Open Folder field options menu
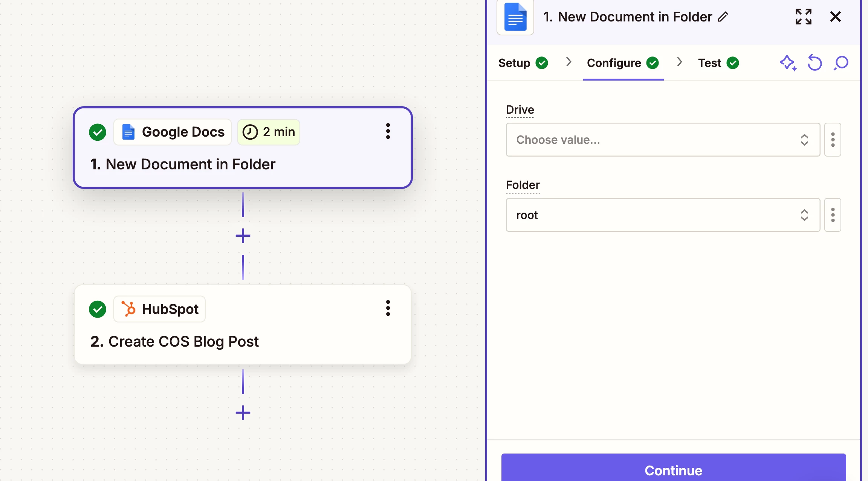Viewport: 868px width, 481px height. (833, 215)
